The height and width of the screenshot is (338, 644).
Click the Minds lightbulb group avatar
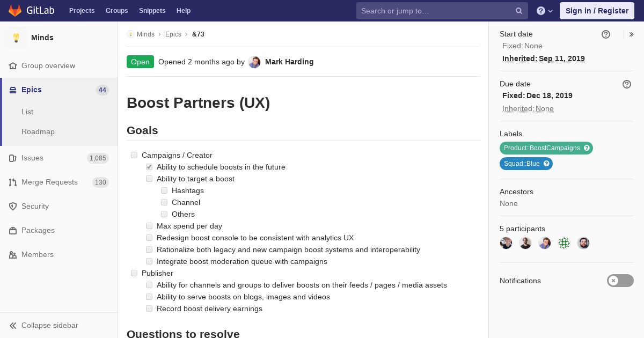click(16, 38)
